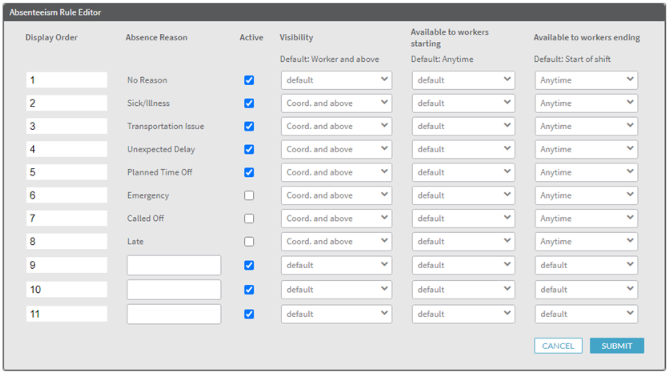Toggle Active checkbox in row 9
Image resolution: width=669 pixels, height=373 pixels.
(x=249, y=265)
